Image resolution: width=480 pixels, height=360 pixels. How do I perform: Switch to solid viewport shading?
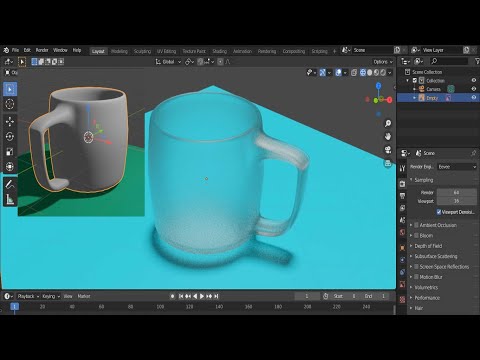click(370, 72)
